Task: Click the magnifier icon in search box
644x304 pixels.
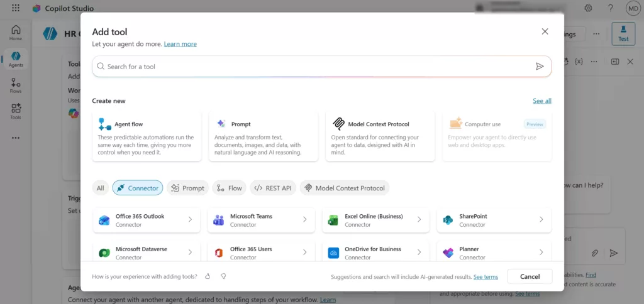Action: coord(101,66)
